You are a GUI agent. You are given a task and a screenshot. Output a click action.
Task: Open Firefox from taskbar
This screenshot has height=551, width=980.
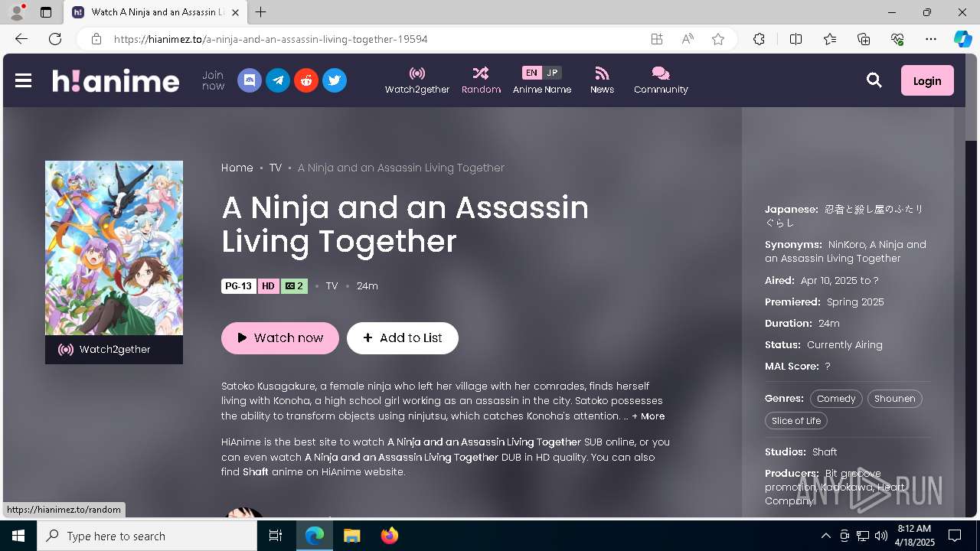(x=390, y=536)
